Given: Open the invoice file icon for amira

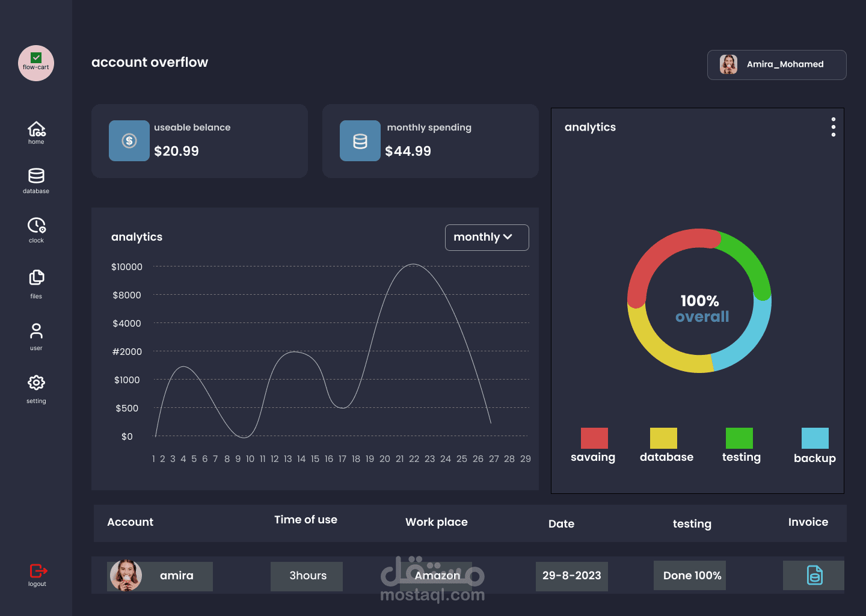Looking at the screenshot, I should point(814,575).
